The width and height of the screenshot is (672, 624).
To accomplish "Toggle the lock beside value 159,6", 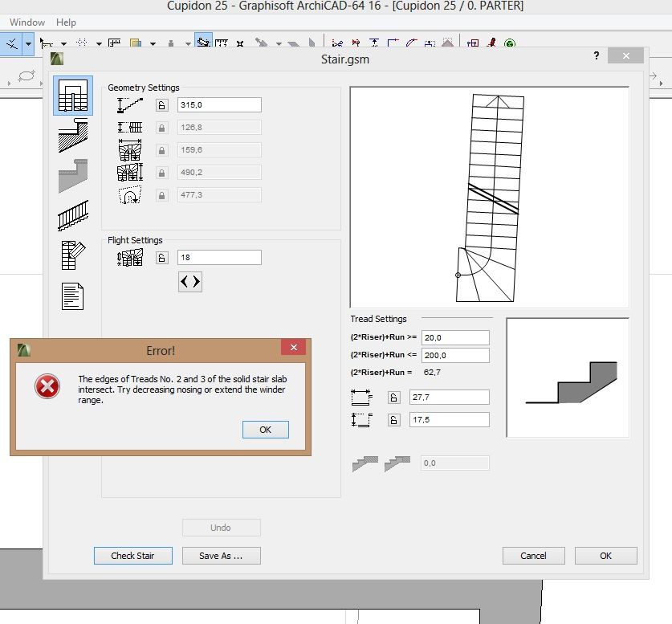I will click(161, 150).
